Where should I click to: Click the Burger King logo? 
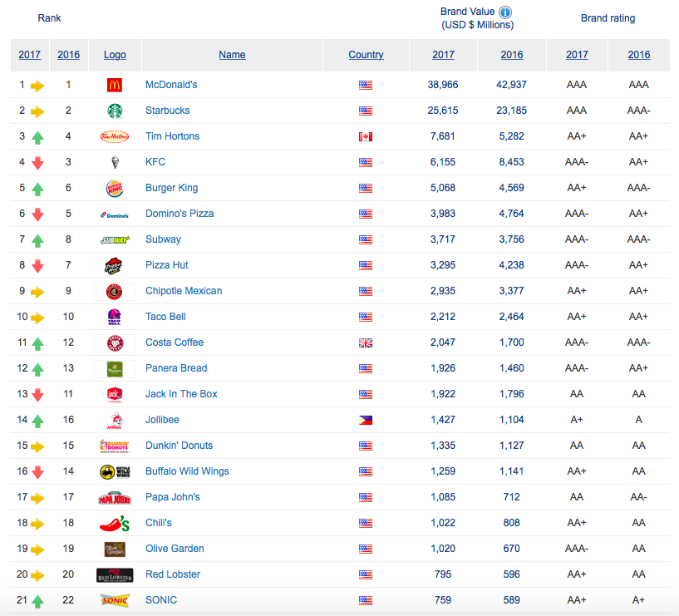click(115, 188)
